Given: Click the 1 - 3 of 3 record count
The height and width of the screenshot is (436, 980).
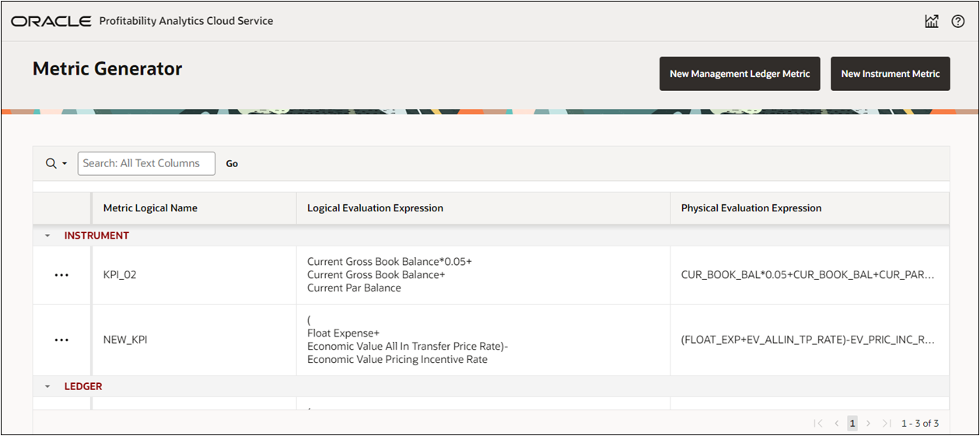Looking at the screenshot, I should pos(920,424).
